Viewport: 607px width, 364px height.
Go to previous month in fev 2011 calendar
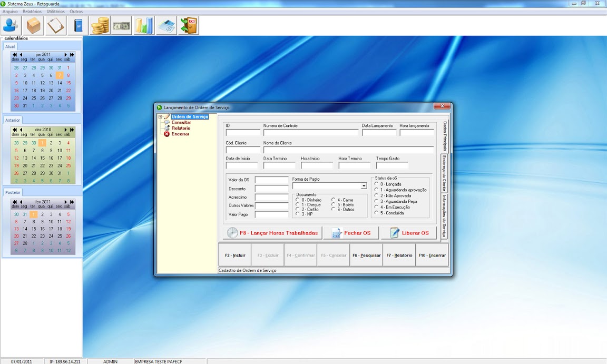point(21,202)
